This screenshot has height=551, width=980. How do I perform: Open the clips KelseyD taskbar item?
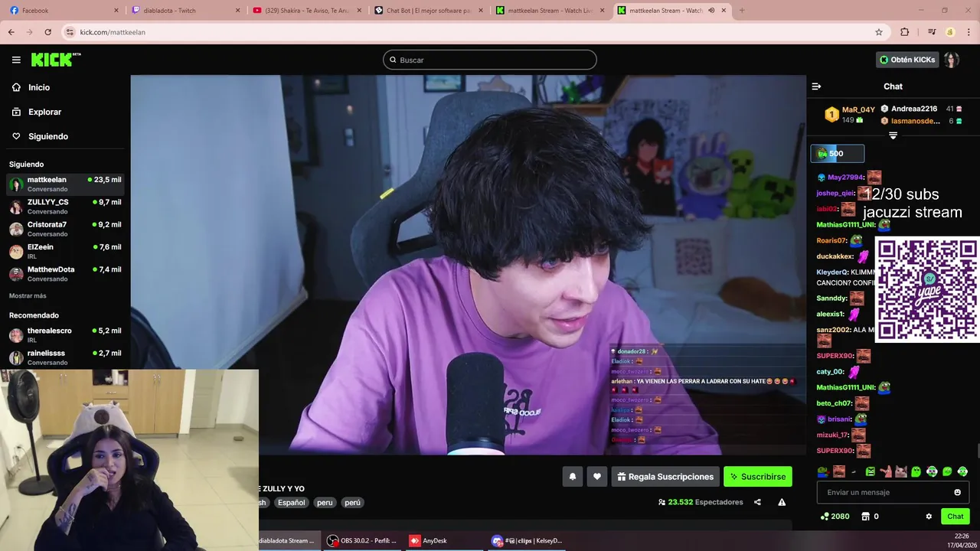tap(528, 540)
